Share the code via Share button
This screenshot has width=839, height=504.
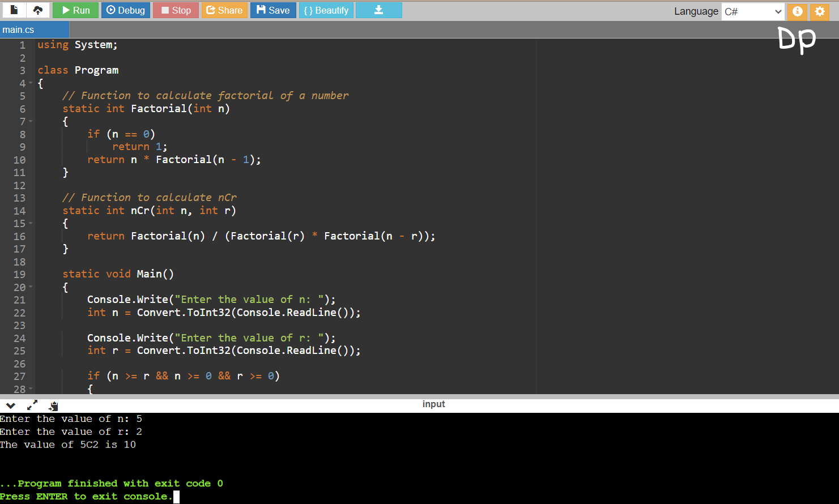[x=224, y=10]
